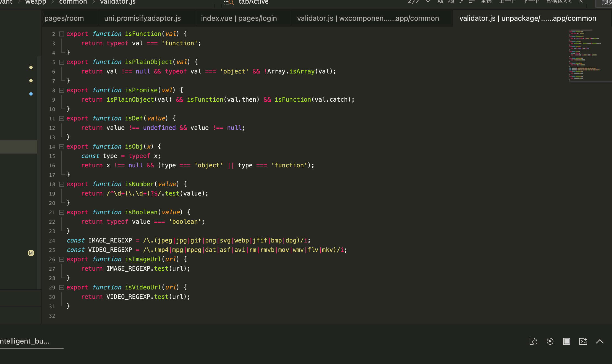Click the blue dot marker in the sidebar
Image resolution: width=612 pixels, height=364 pixels.
[x=31, y=94]
